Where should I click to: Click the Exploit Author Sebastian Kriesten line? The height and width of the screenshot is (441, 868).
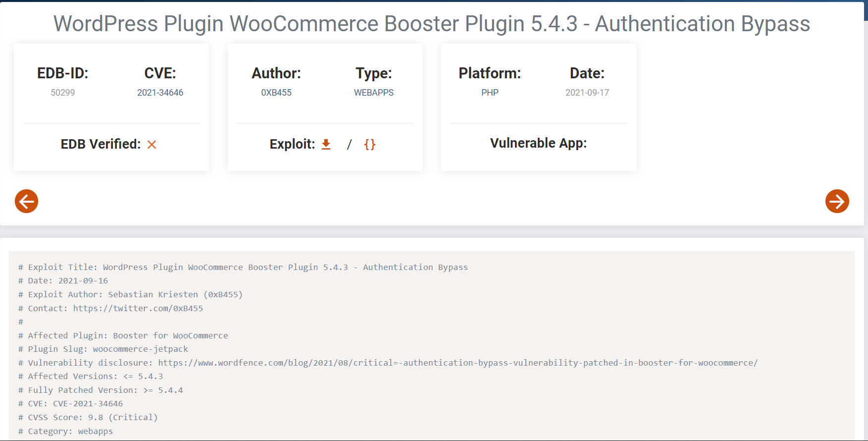pyautogui.click(x=131, y=294)
